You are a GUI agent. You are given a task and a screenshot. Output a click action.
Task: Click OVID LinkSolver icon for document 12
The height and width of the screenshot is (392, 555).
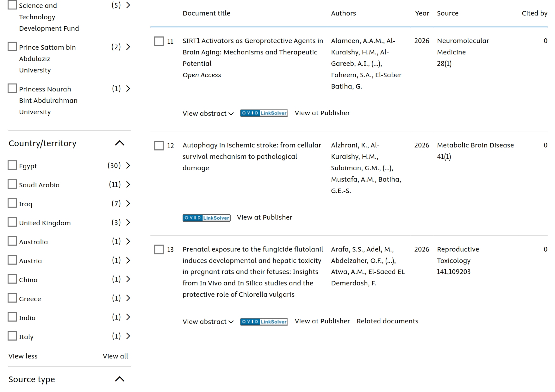[206, 218]
